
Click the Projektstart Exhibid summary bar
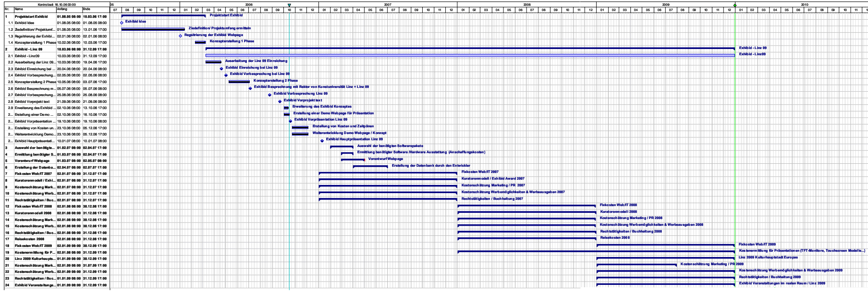163,16
